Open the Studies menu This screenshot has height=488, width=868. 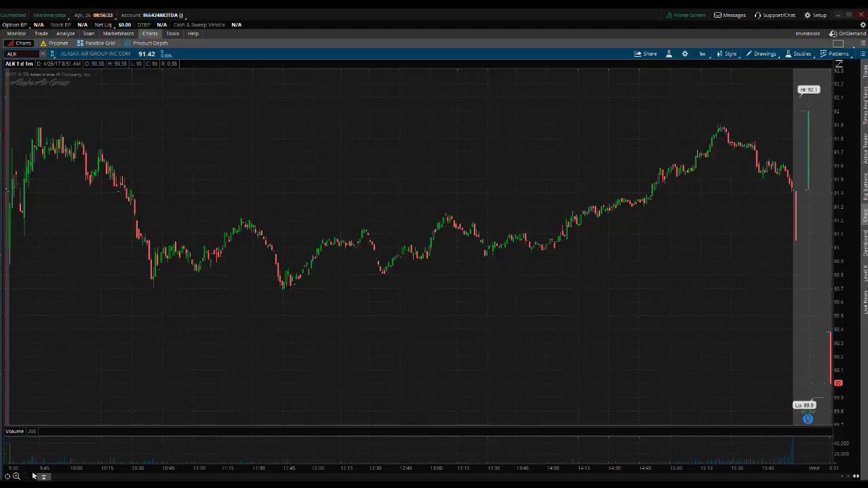point(798,54)
